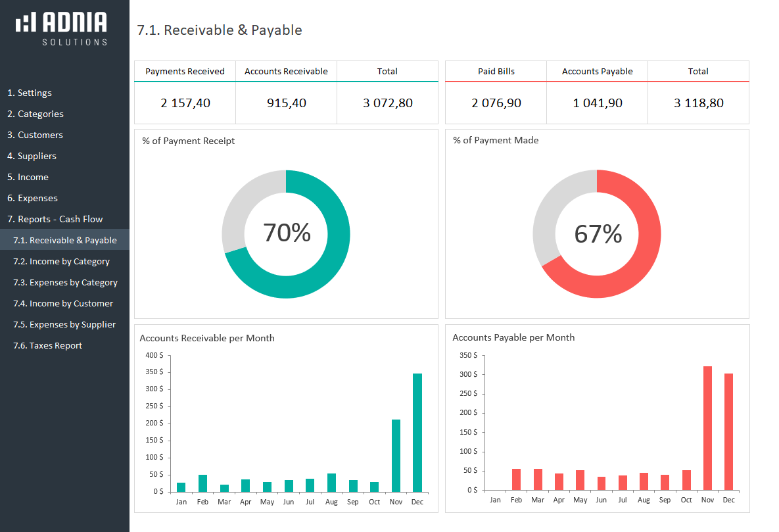Open 7.2. Income by Category report
Viewport: 779px width, 532px height.
[61, 261]
